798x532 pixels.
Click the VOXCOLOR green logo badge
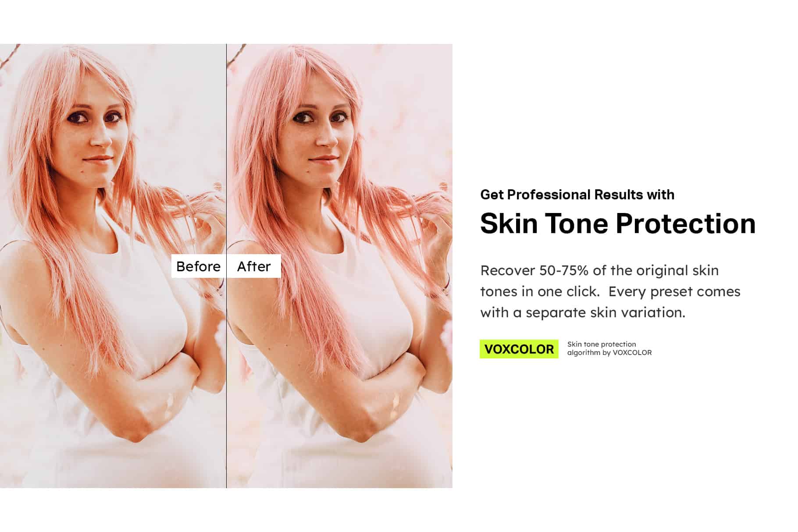(519, 349)
